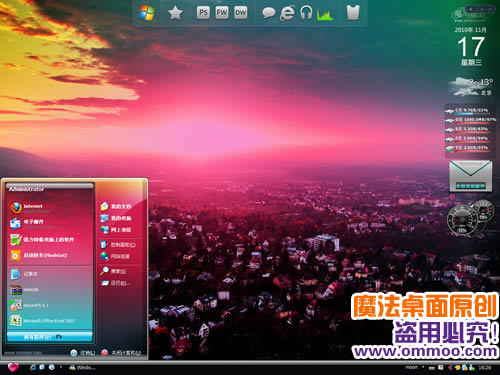Click the calendar widget date 17
The height and width of the screenshot is (375, 500).
[471, 47]
